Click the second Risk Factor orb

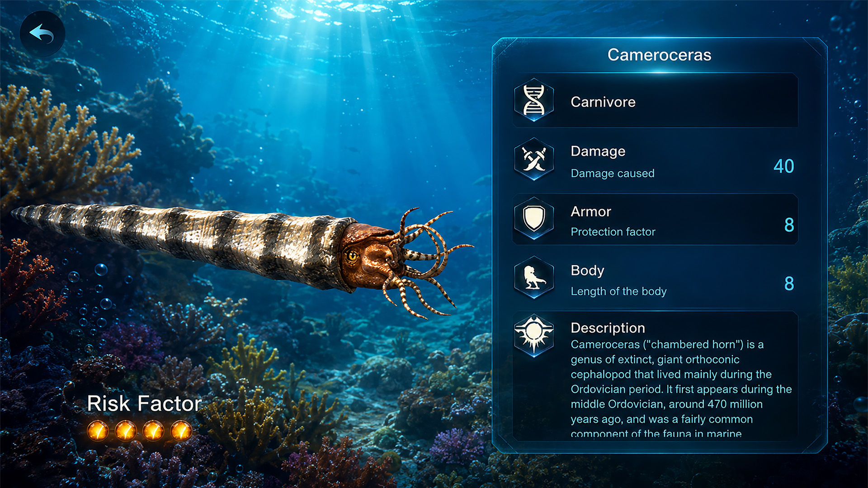tap(126, 431)
